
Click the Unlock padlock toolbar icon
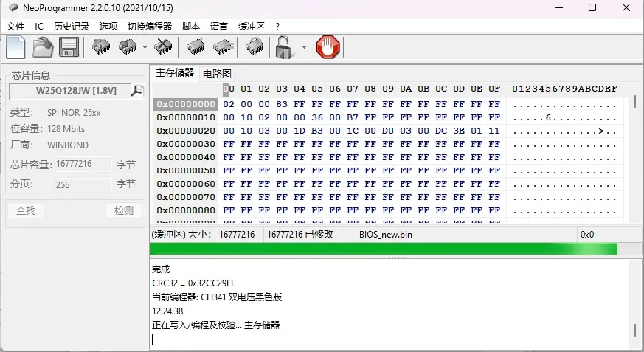[285, 46]
